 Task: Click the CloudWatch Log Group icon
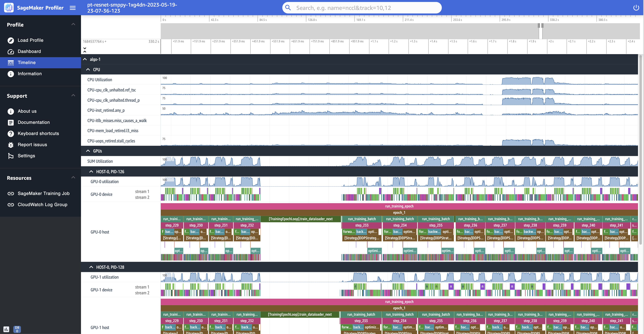coord(11,204)
